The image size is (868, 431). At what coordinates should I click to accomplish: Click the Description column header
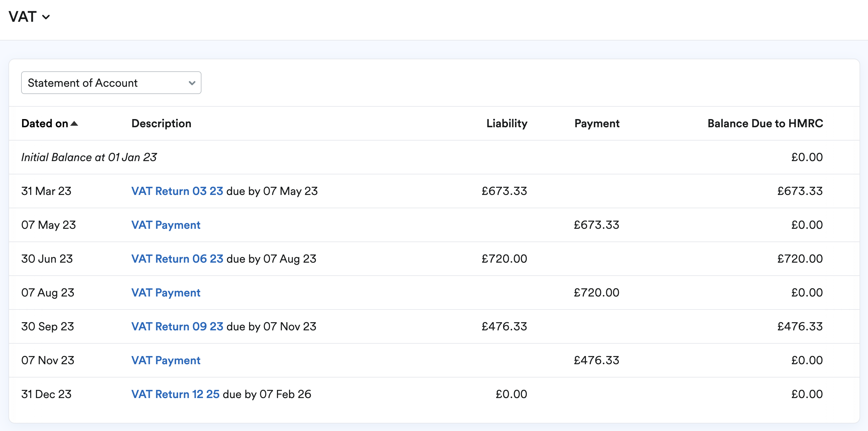[161, 123]
